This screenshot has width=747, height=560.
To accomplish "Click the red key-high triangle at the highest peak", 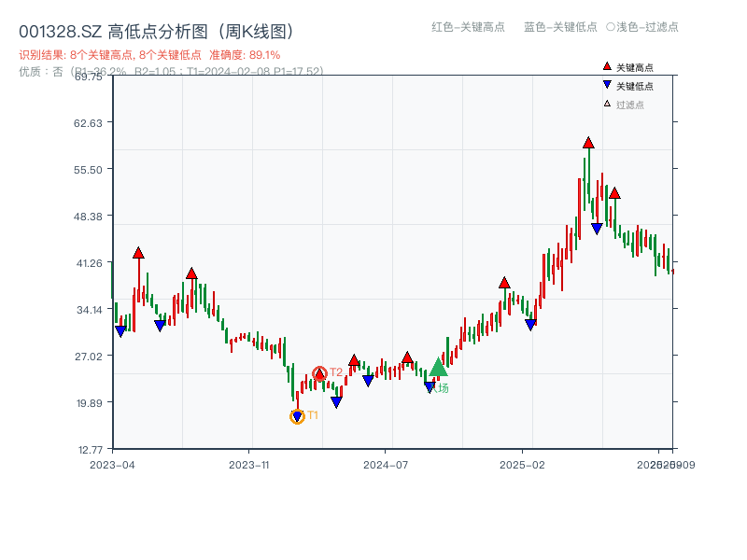I will [x=589, y=142].
